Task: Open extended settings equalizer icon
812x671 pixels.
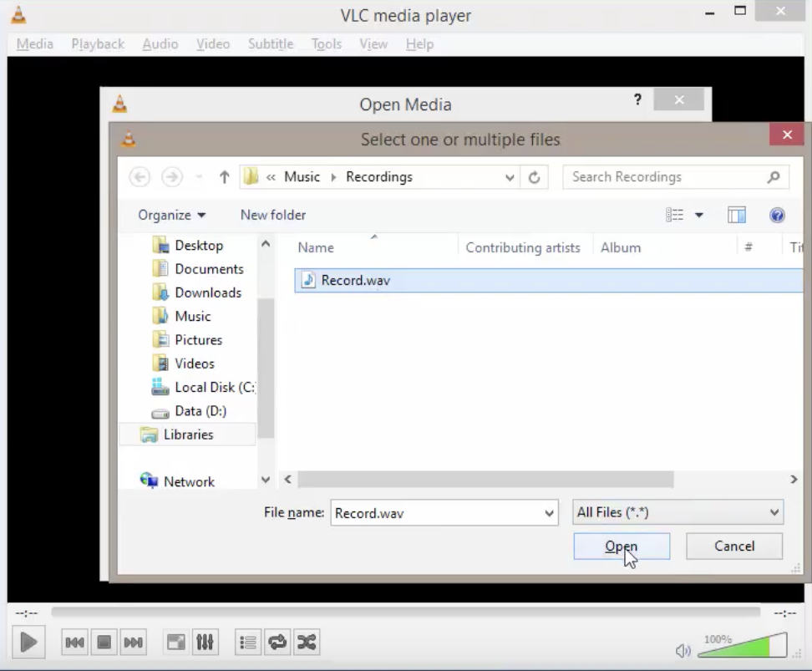Action: tap(205, 642)
